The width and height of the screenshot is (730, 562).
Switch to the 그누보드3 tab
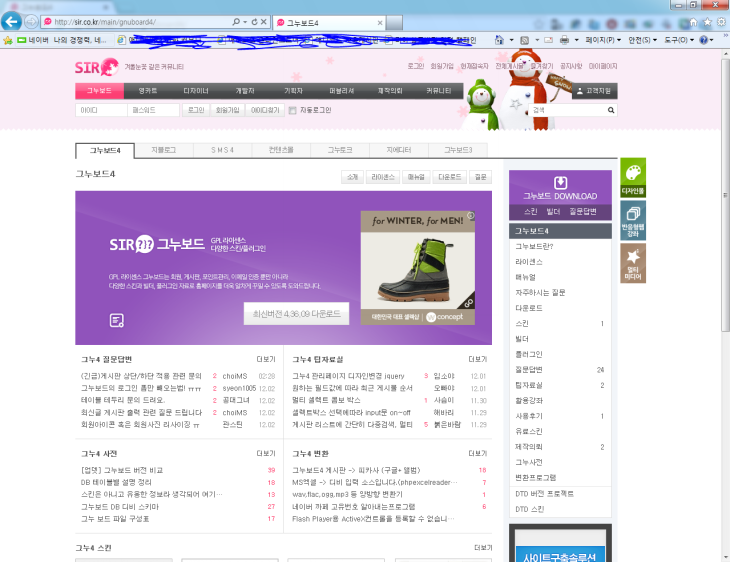tap(458, 150)
